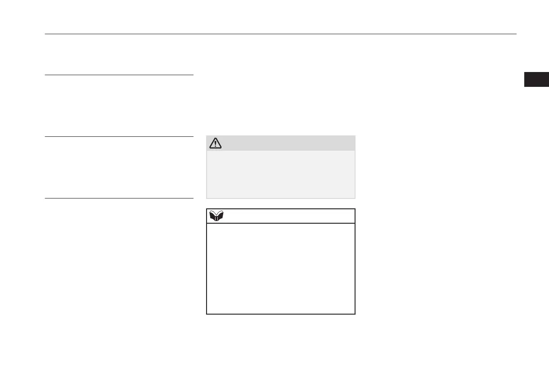
Task: Click the right border of the black-outlined note box
Action: click(355, 268)
